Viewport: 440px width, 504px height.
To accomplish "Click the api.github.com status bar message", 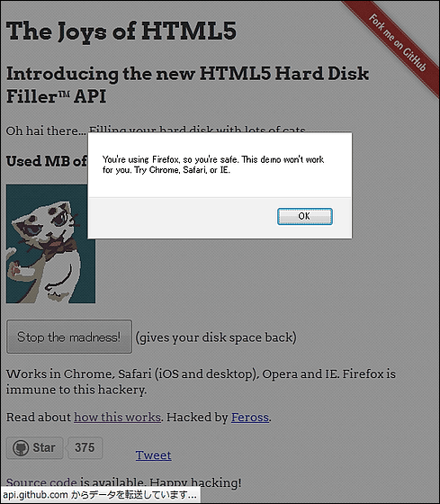I will click(x=100, y=495).
